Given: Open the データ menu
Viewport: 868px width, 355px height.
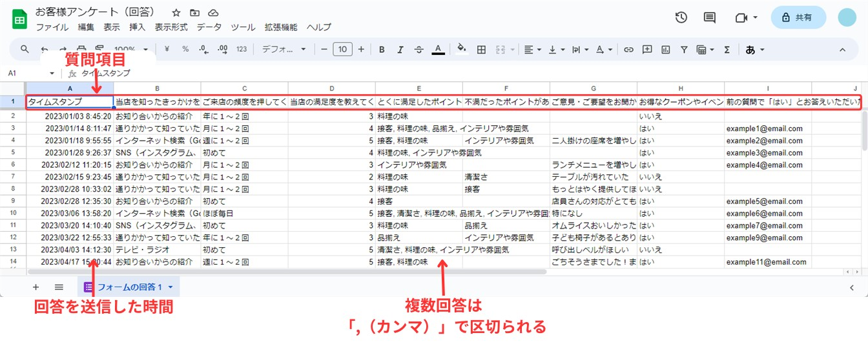Looking at the screenshot, I should [209, 27].
